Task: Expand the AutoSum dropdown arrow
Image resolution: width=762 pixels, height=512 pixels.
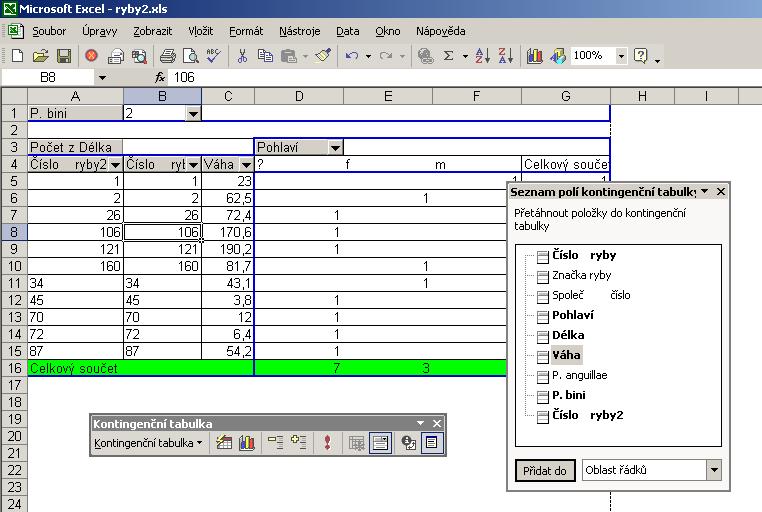Action: (465, 56)
